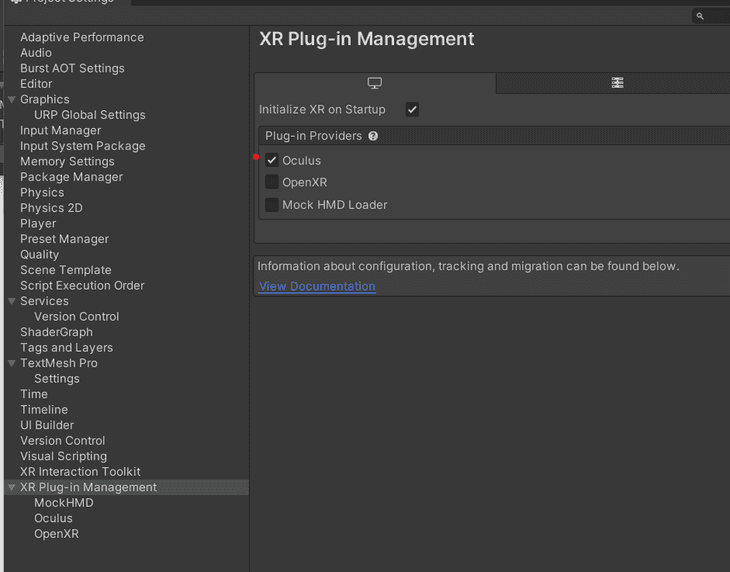Open MockHMD sub-settings
Image resolution: width=730 pixels, height=572 pixels.
64,503
